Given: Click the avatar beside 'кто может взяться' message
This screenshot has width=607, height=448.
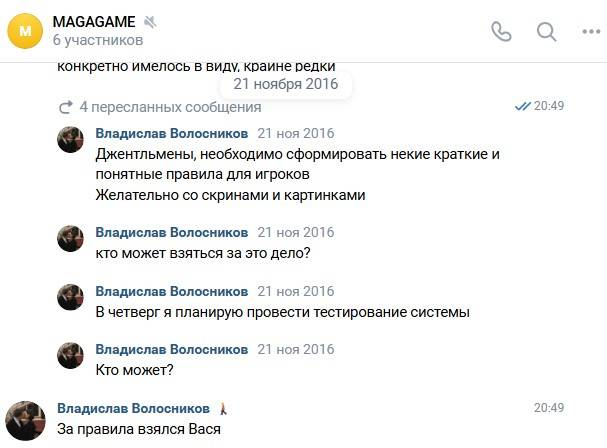Looking at the screenshot, I should coord(70,239).
